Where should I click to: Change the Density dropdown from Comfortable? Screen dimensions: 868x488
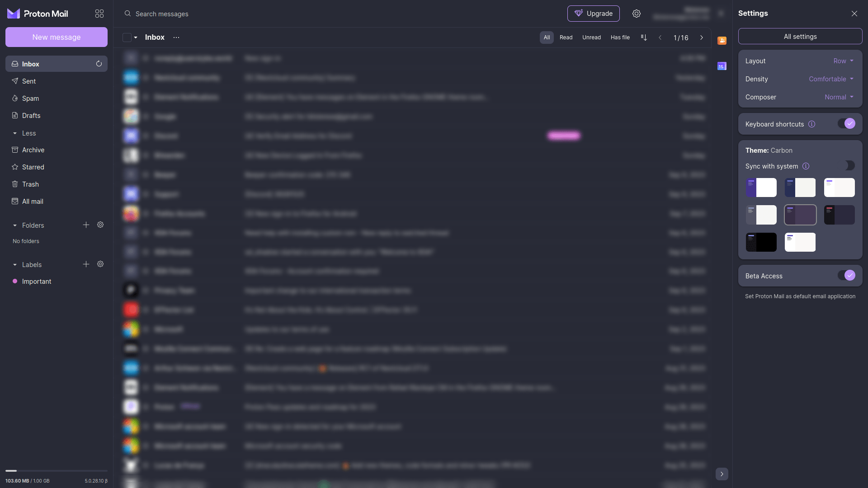(831, 79)
